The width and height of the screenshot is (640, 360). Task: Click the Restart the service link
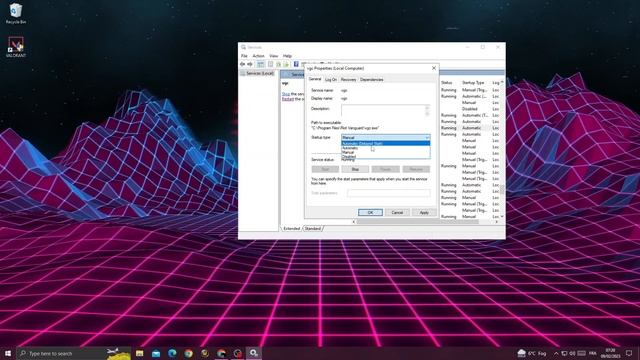[288, 99]
